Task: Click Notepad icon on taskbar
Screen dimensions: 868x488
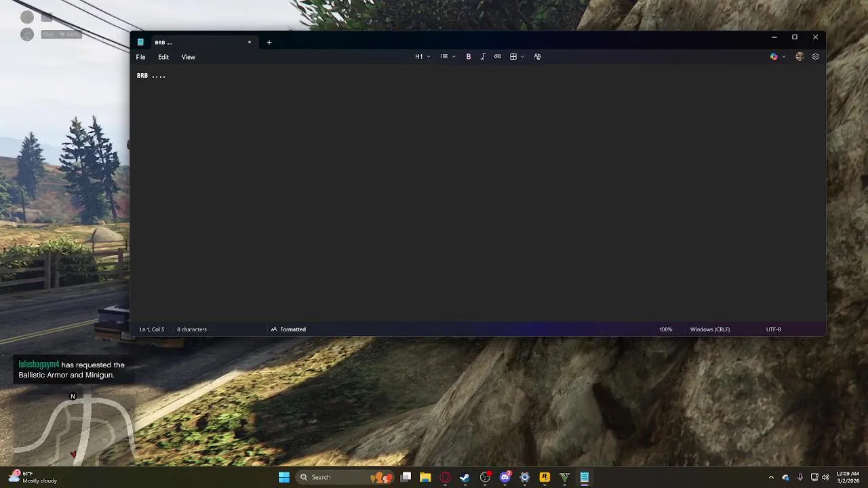Action: pos(585,477)
